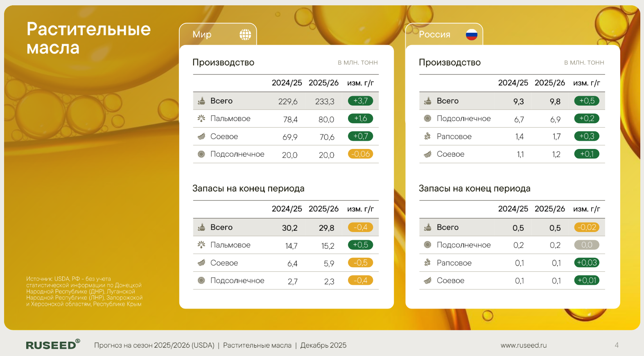Click the Растительные масла slide title
The height and width of the screenshot is (356, 644).
tap(88, 38)
